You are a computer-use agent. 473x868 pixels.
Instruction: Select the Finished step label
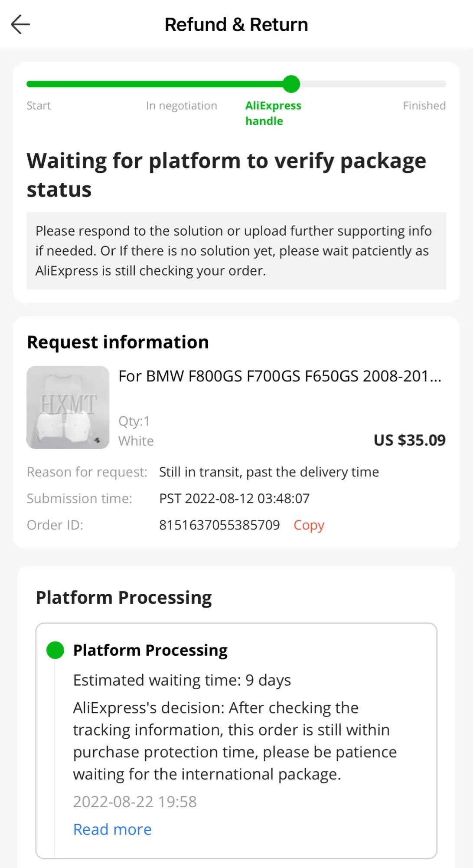[x=424, y=105]
